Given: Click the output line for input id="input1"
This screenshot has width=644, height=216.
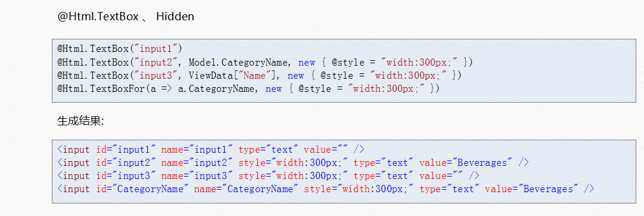Looking at the screenshot, I should [211, 149].
